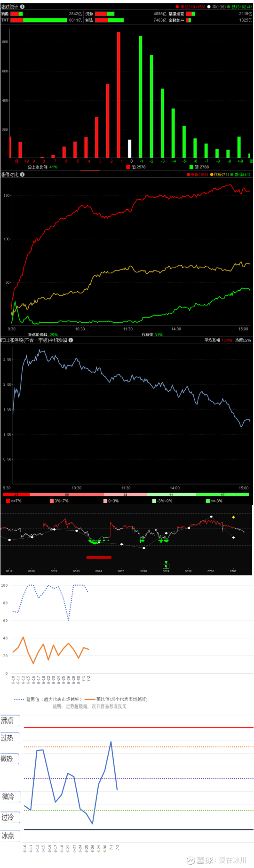Viewport: 254px width, 868px height.
Task: Open info icon beside 涨跌统计 title
Action: coord(22,7)
